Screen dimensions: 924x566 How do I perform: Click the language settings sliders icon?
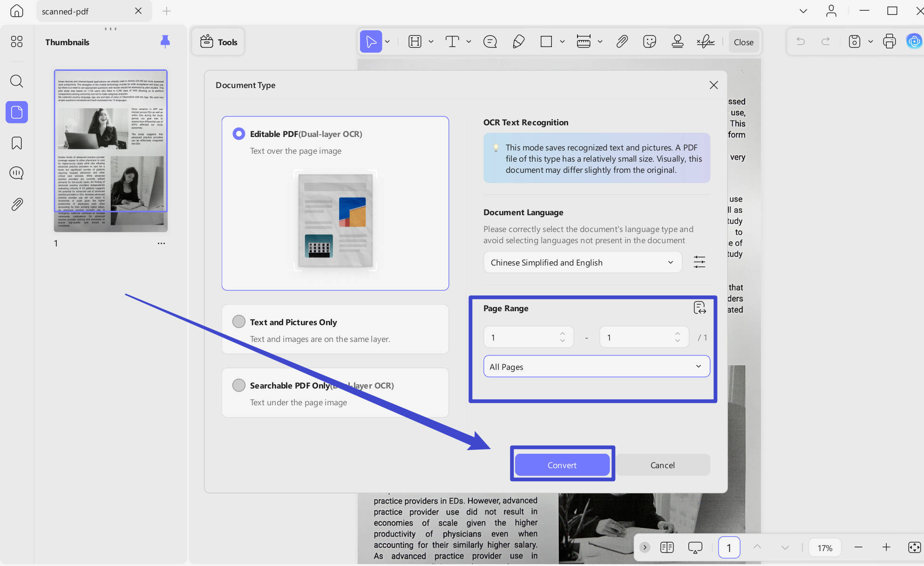pos(700,262)
